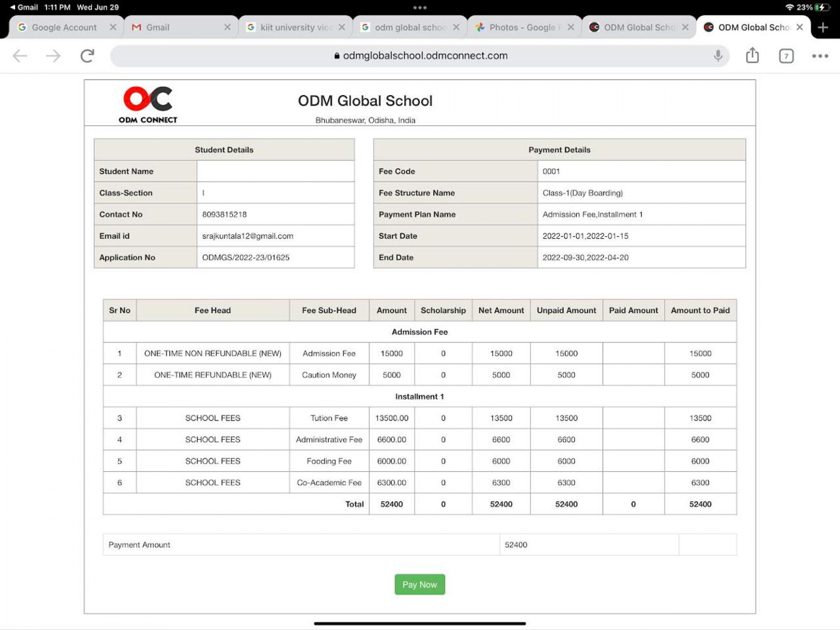Tap the microphone icon in the address bar
This screenshot has width=840, height=630.
pyautogui.click(x=718, y=56)
